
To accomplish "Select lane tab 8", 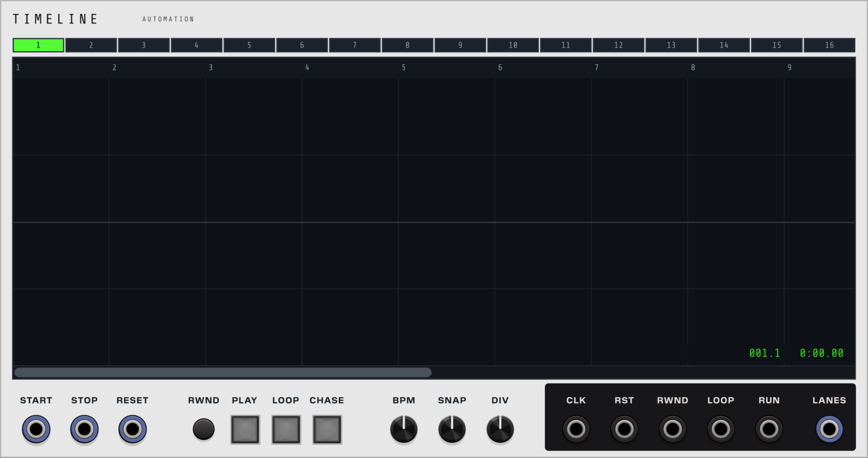I will pos(407,45).
